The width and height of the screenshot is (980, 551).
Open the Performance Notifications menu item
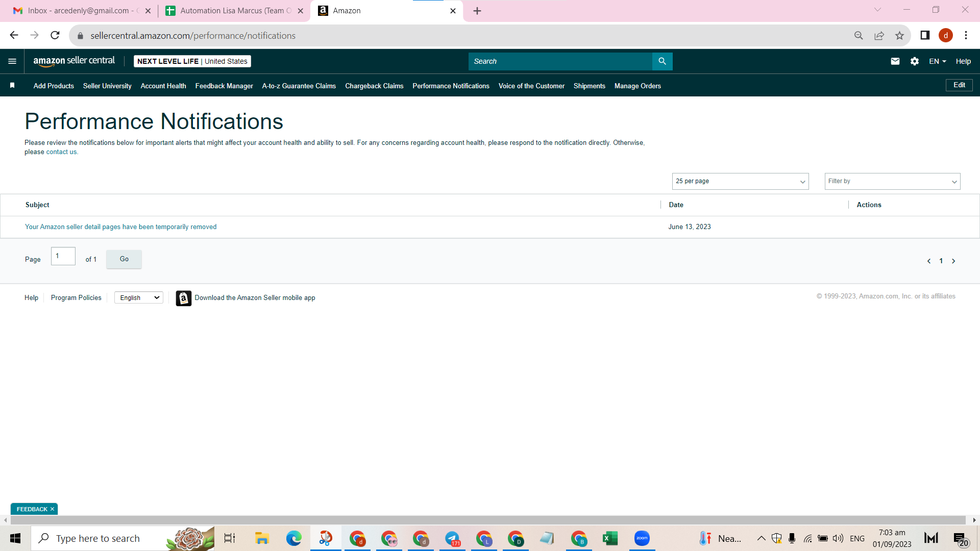point(451,86)
